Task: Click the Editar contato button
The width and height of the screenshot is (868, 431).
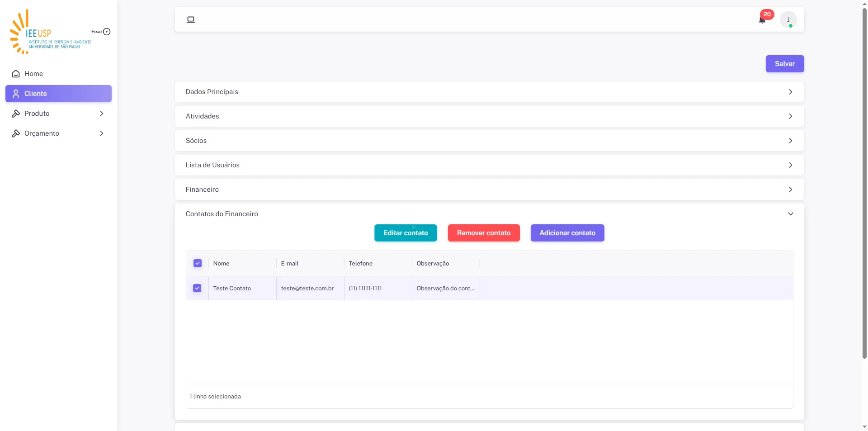Action: coord(406,233)
